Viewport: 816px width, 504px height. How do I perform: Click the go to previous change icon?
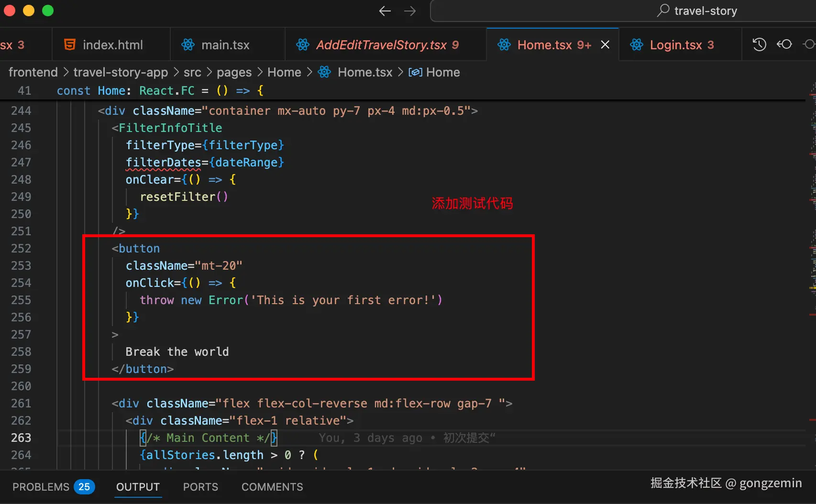(x=784, y=44)
